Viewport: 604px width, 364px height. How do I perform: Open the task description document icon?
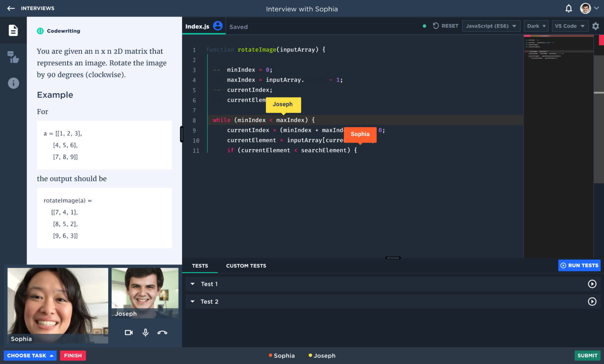[13, 30]
